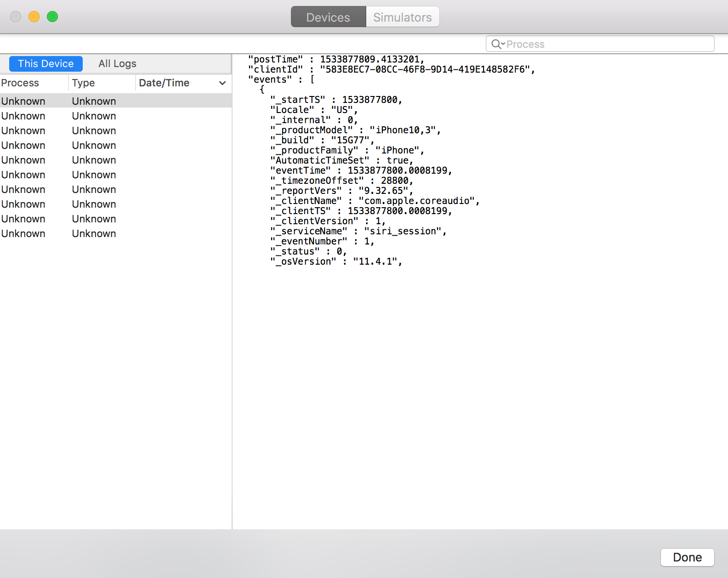Click the "_serviceName" siri_session line
This screenshot has width=728, height=578.
pos(358,231)
